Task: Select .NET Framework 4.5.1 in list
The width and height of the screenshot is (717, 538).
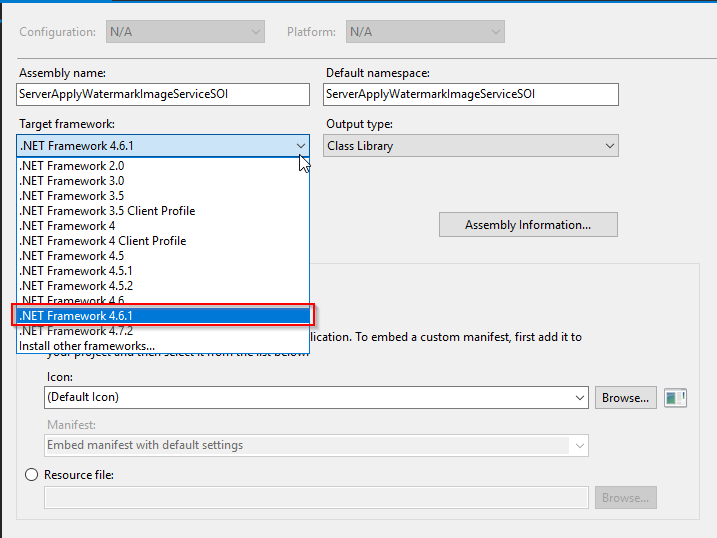Action: 163,271
